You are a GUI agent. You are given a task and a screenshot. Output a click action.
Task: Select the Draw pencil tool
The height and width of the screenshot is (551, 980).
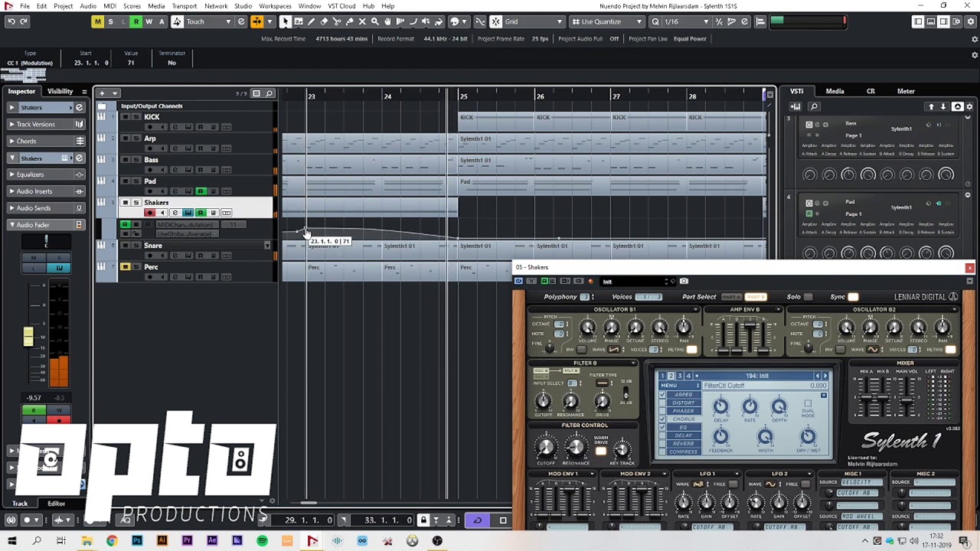coord(311,21)
